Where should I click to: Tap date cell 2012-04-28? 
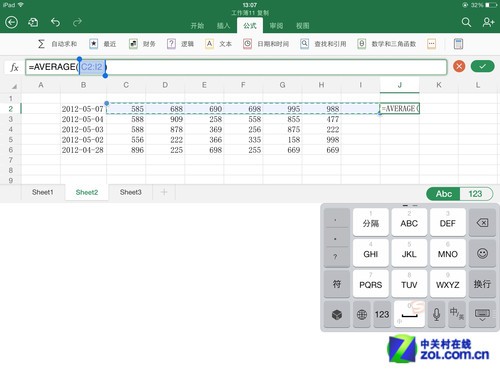[83, 150]
